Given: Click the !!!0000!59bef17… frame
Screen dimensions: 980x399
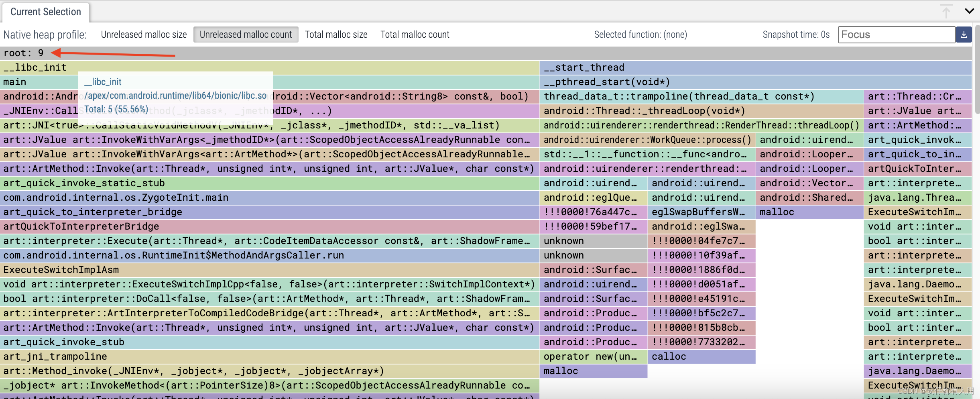Looking at the screenshot, I should [x=594, y=226].
